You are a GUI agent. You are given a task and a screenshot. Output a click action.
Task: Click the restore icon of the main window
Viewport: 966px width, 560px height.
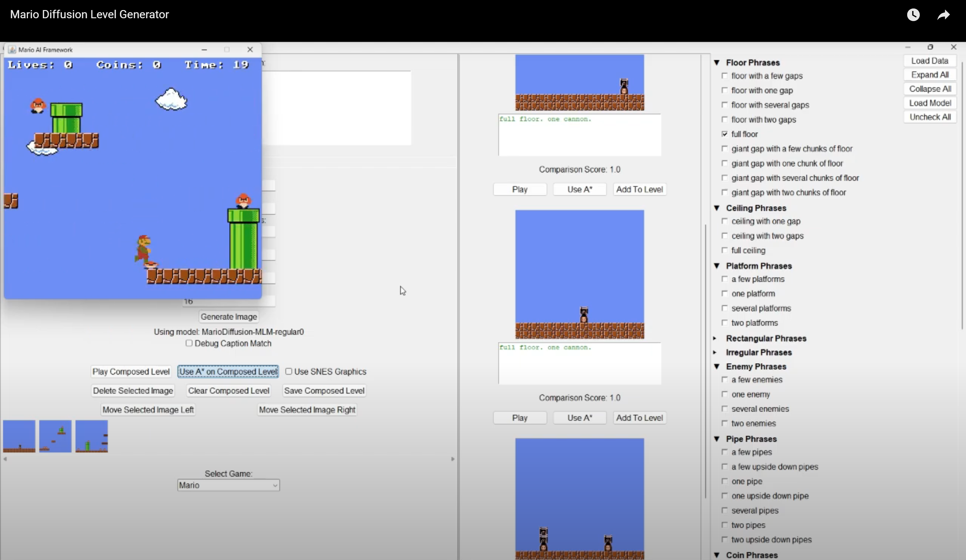[x=930, y=47]
